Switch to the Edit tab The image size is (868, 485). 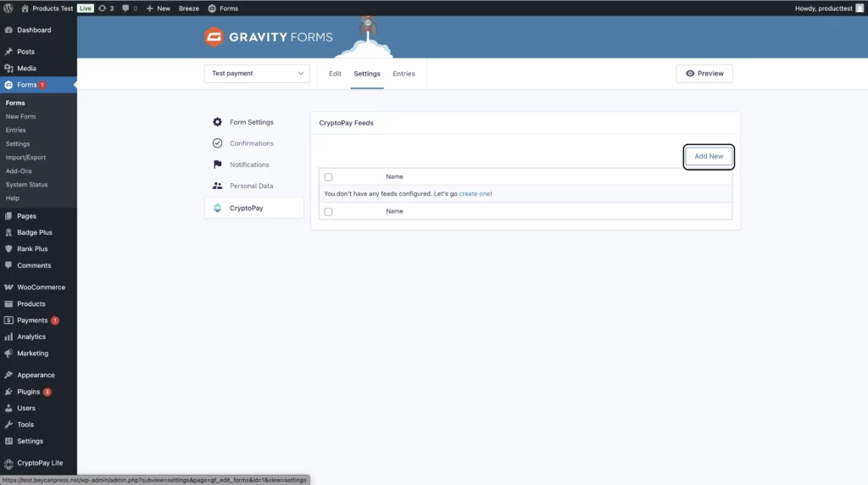pos(335,74)
